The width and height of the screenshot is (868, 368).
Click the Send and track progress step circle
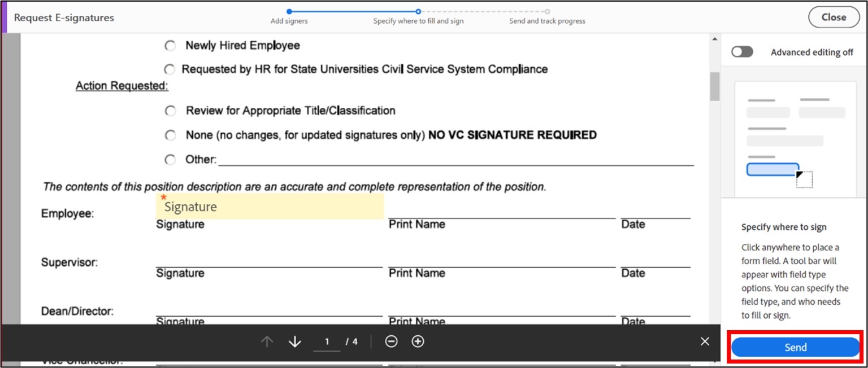[x=547, y=11]
